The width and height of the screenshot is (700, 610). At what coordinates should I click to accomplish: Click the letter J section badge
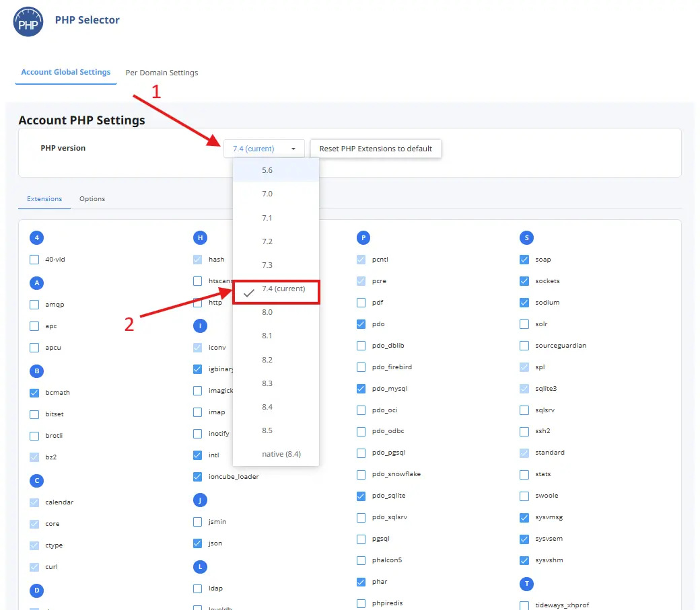pos(200,500)
